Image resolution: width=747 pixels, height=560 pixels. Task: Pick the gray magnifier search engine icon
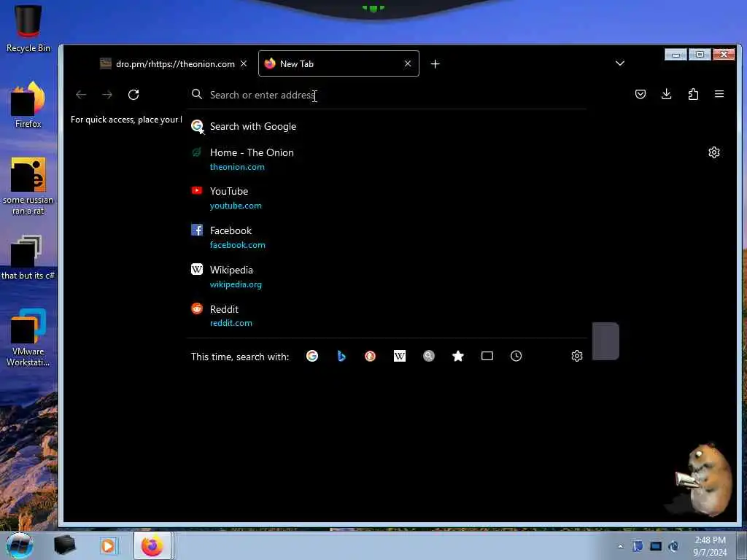pyautogui.click(x=429, y=356)
